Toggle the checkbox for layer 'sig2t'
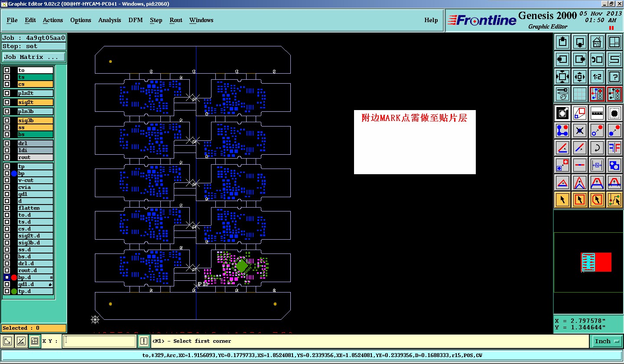The height and width of the screenshot is (364, 624). click(7, 102)
